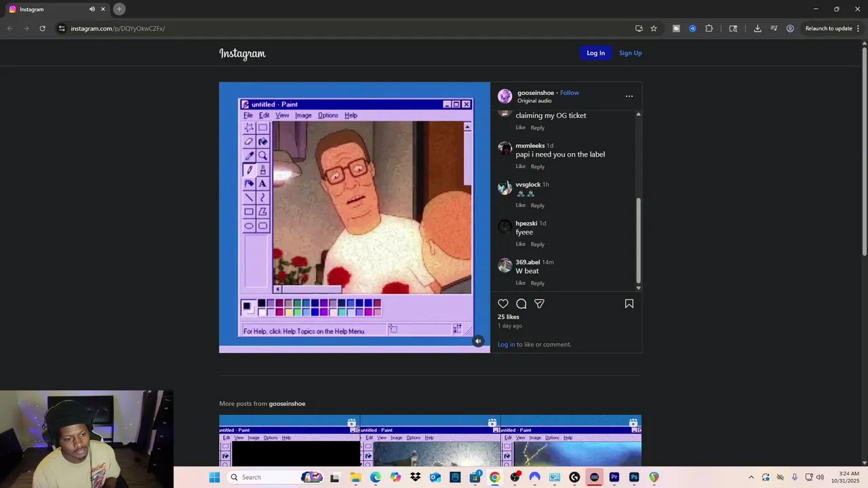View the "25 likes" count
Viewport: 868px width, 488px height.
508,317
